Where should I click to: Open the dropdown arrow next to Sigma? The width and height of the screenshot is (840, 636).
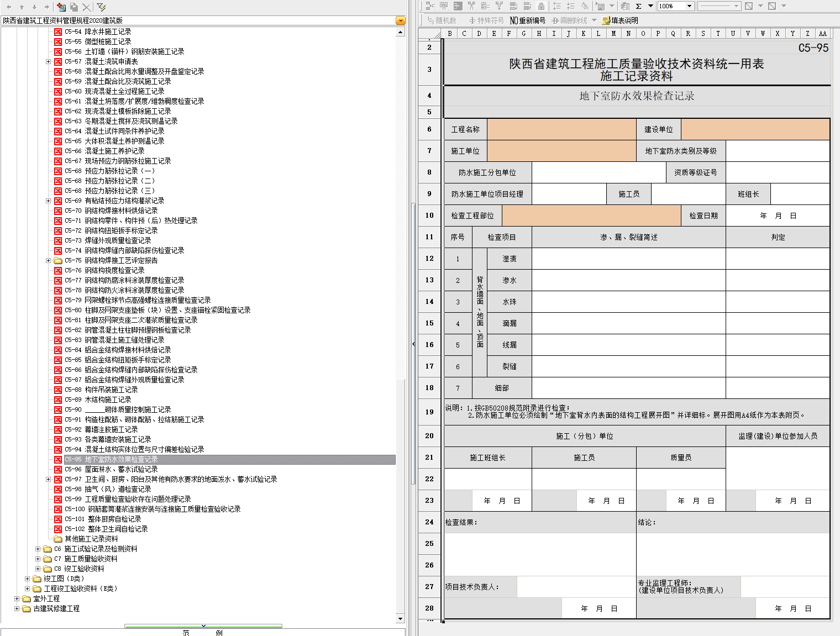click(x=650, y=6)
